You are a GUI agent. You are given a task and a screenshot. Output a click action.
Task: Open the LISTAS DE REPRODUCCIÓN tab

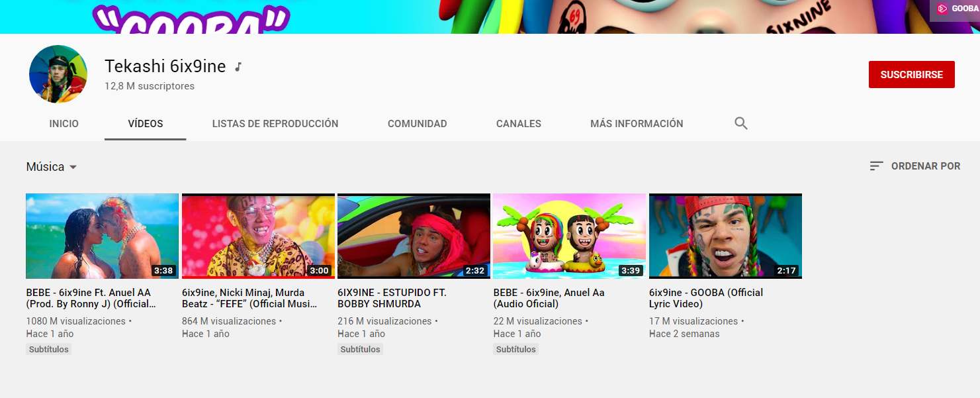tap(275, 124)
